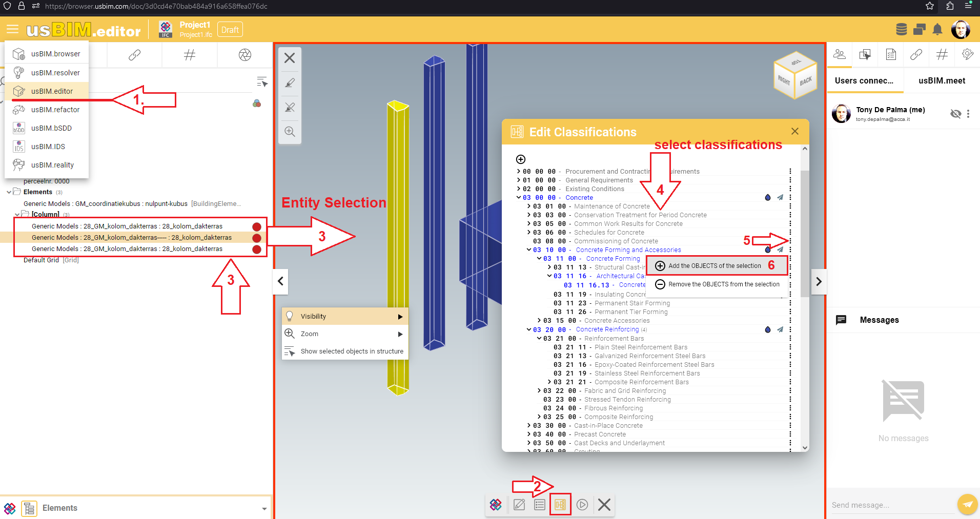The width and height of the screenshot is (980, 519).
Task: Open the aperture icon tab in left panel
Action: tap(245, 55)
